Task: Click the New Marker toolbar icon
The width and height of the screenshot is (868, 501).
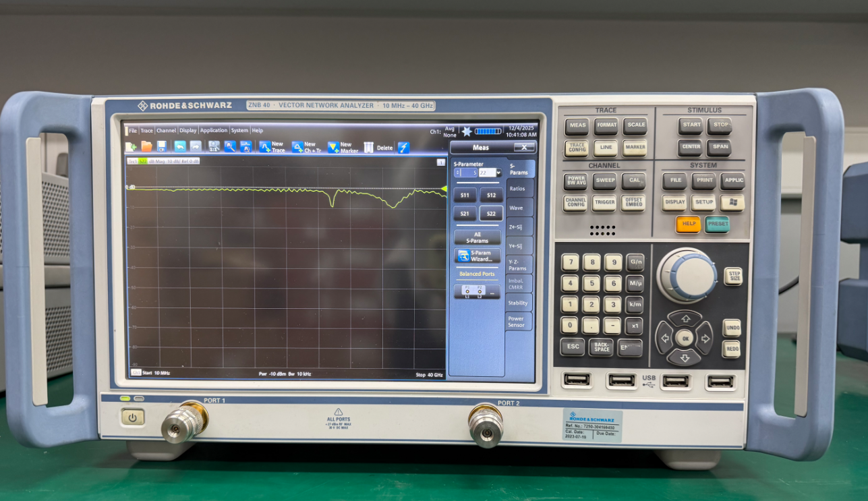Action: tap(333, 147)
